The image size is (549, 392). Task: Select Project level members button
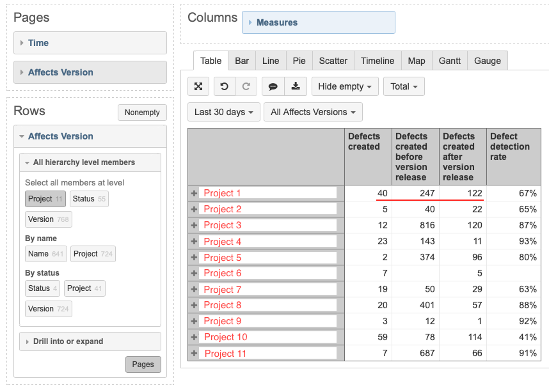45,199
